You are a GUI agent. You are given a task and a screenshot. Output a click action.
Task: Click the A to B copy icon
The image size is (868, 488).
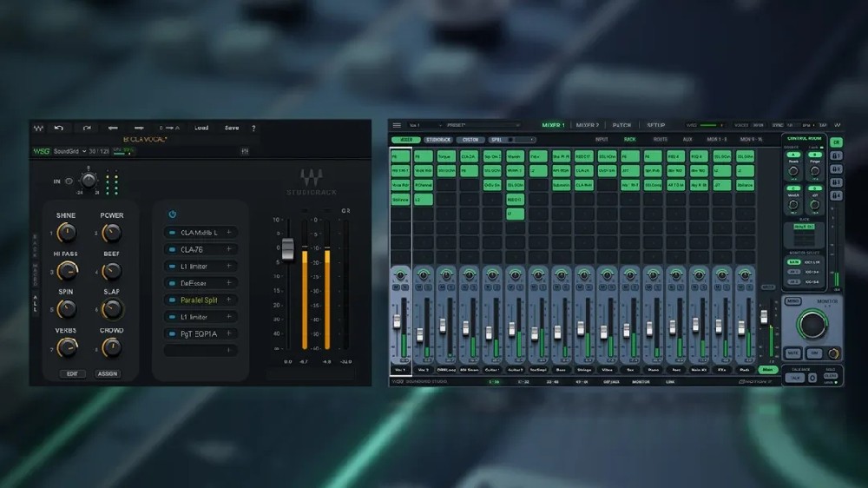(169, 128)
